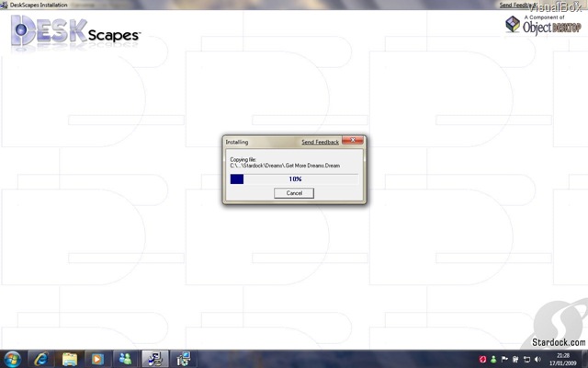Launch Internet Explorer from taskbar
Viewport: 588px width, 368px height.
[40, 359]
